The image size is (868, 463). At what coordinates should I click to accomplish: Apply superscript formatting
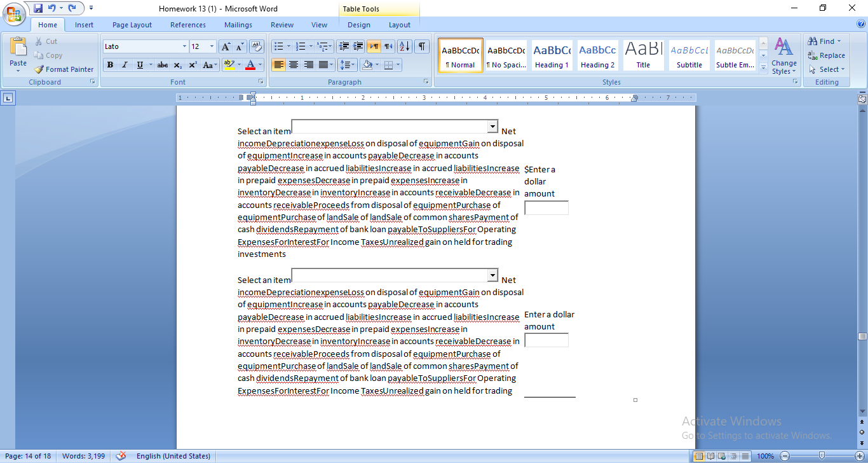[192, 65]
